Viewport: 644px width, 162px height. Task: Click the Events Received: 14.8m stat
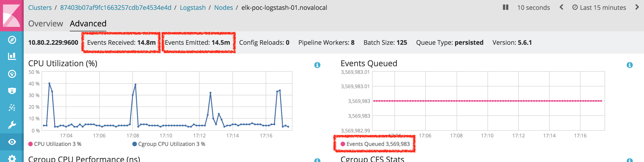point(121,43)
